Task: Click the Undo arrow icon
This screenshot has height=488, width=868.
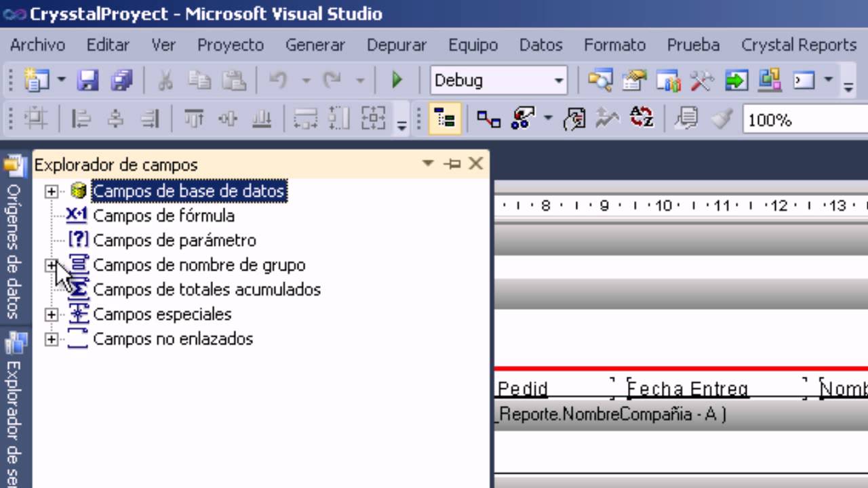Action: coord(278,81)
